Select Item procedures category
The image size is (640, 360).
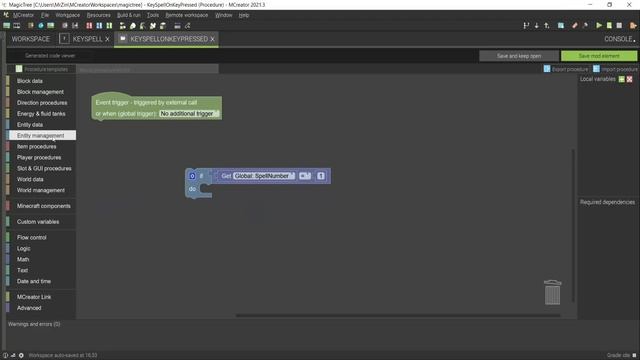41,147
